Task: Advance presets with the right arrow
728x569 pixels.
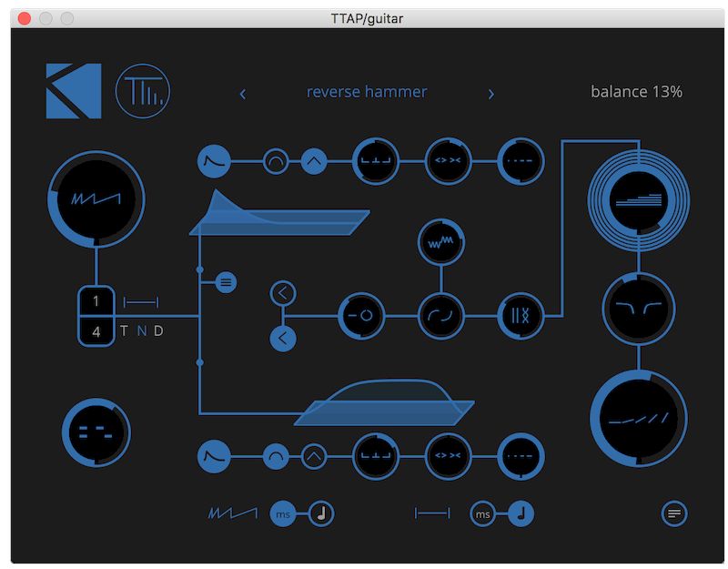Action: coord(491,94)
